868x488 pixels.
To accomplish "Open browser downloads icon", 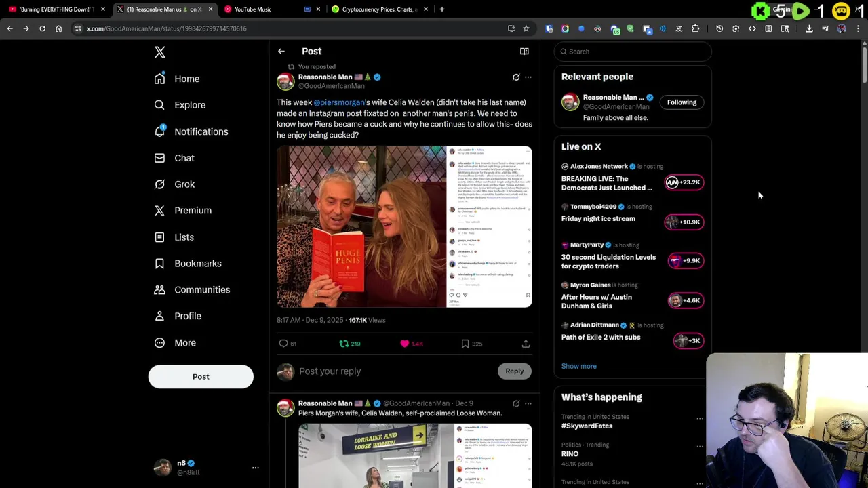I will pyautogui.click(x=809, y=28).
